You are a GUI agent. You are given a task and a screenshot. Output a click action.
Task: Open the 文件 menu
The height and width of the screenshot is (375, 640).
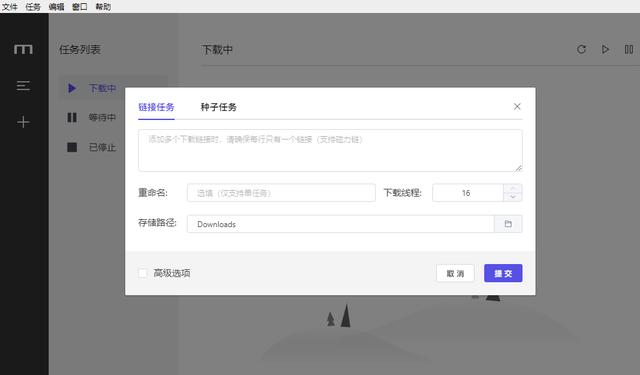[10, 7]
